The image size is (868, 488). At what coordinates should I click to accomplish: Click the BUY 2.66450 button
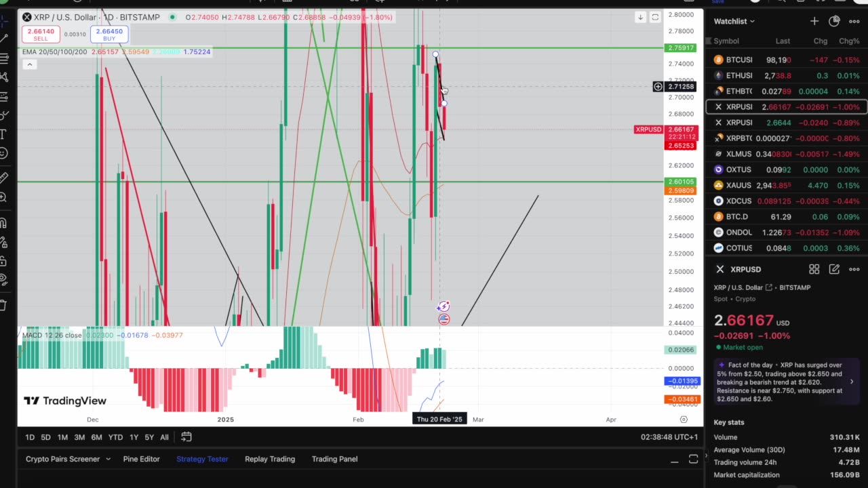coord(109,34)
